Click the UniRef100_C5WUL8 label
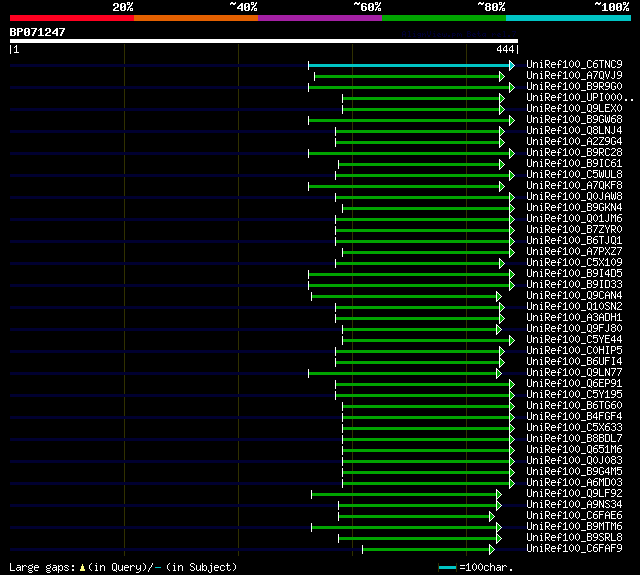The width and height of the screenshot is (640, 575). click(x=574, y=175)
